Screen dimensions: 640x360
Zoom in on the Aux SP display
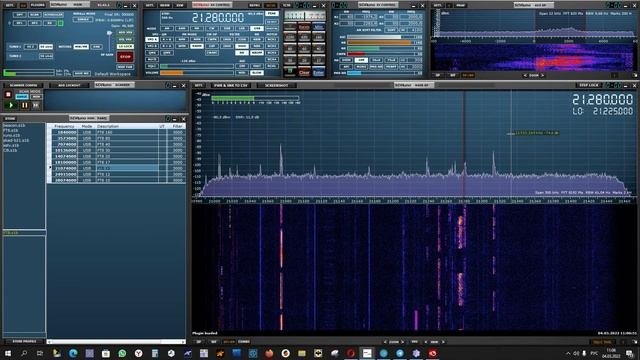[542, 76]
